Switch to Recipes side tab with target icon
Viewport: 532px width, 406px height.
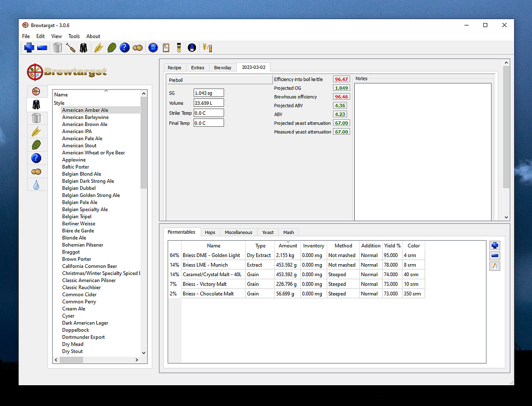point(36,91)
